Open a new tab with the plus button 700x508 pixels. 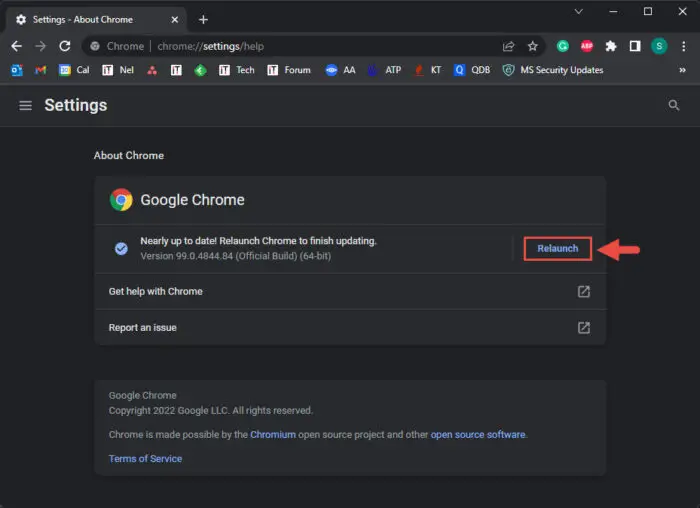tap(203, 20)
